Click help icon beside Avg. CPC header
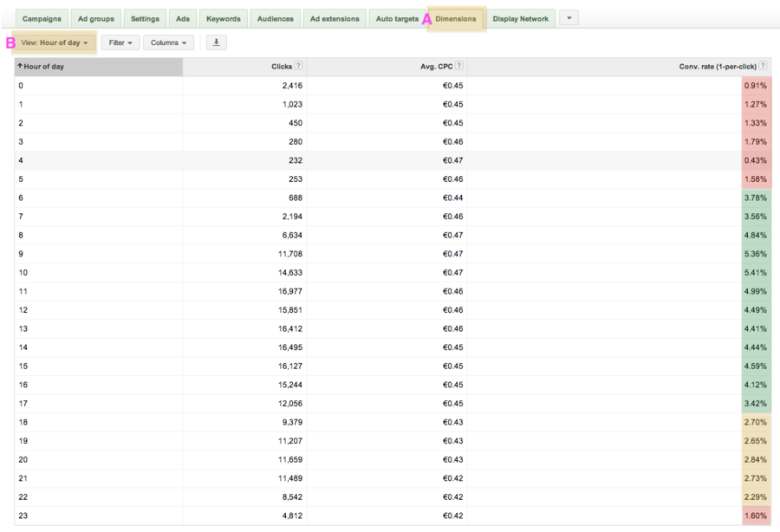This screenshot has height=532, width=780. (x=458, y=66)
